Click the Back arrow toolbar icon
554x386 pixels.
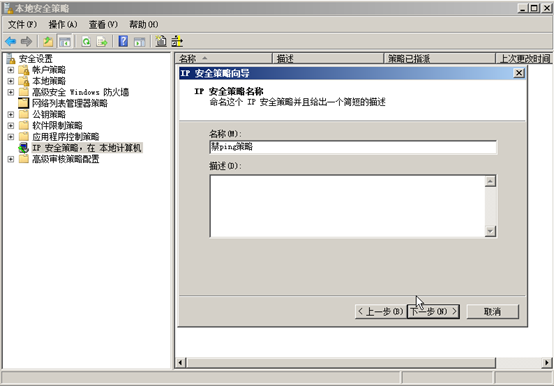click(11, 42)
